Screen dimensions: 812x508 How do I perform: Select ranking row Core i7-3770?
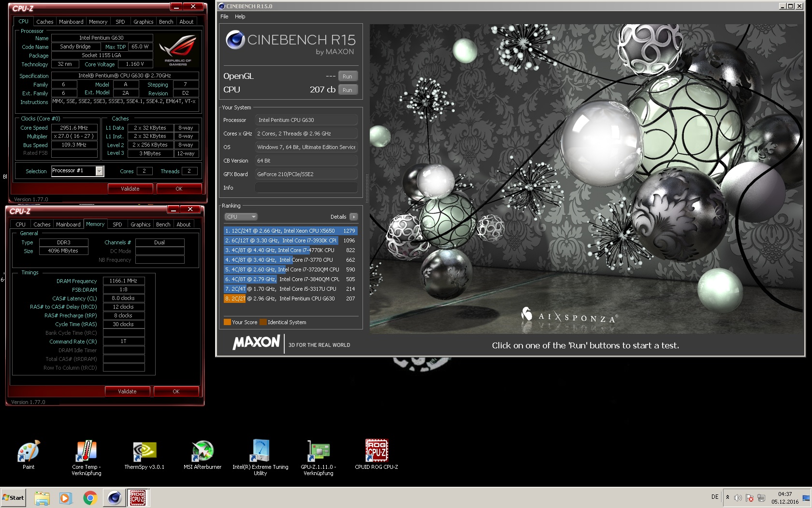click(290, 260)
